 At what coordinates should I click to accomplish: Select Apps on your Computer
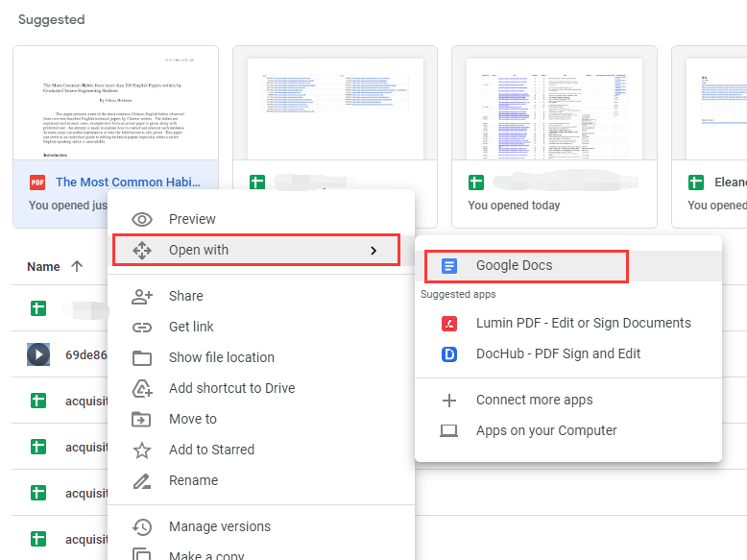coord(568,431)
